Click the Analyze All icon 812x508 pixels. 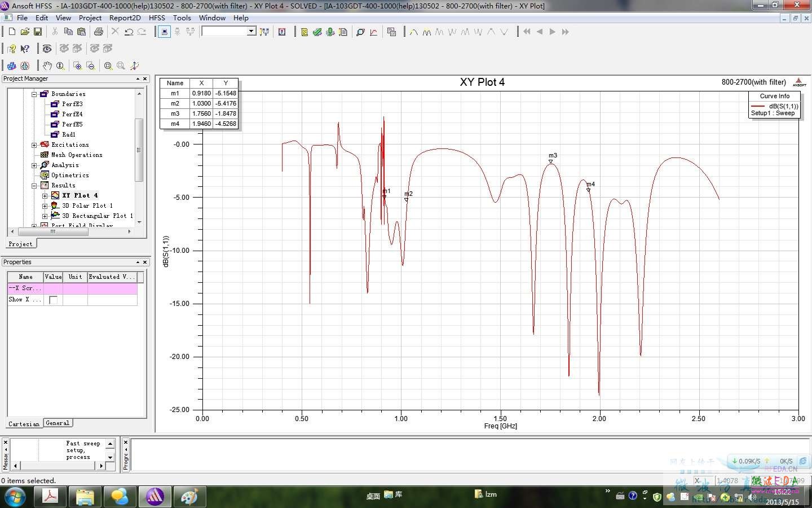click(330, 32)
